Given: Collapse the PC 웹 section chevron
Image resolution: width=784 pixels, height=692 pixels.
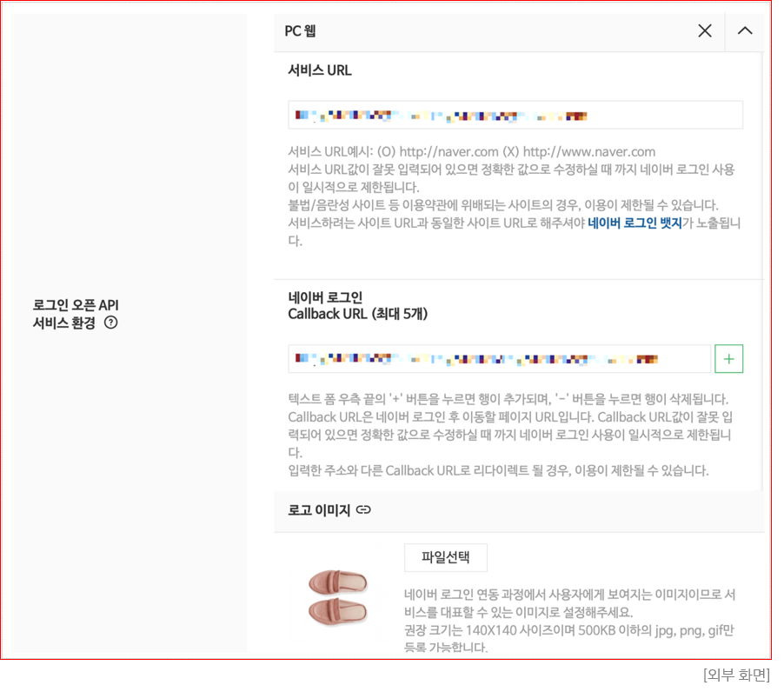Looking at the screenshot, I should [x=745, y=31].
